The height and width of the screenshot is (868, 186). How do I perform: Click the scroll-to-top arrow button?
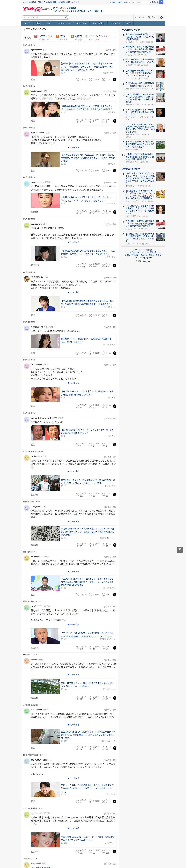tap(180, 550)
